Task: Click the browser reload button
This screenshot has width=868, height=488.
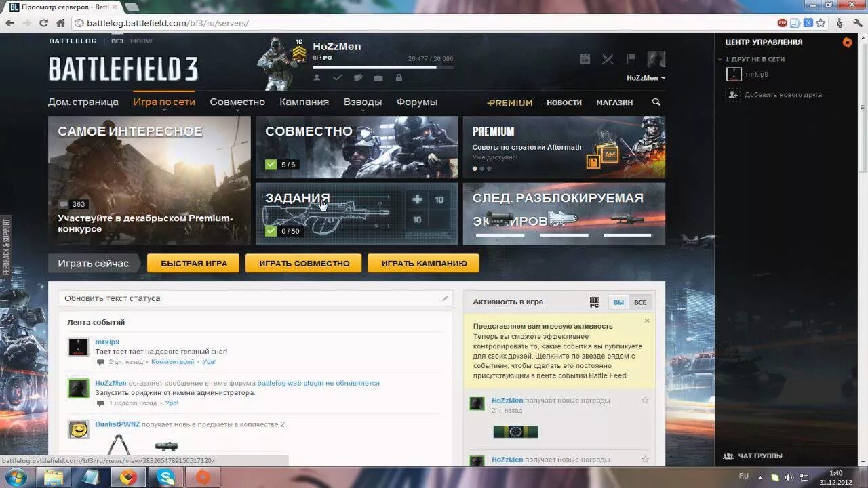Action: [x=43, y=23]
